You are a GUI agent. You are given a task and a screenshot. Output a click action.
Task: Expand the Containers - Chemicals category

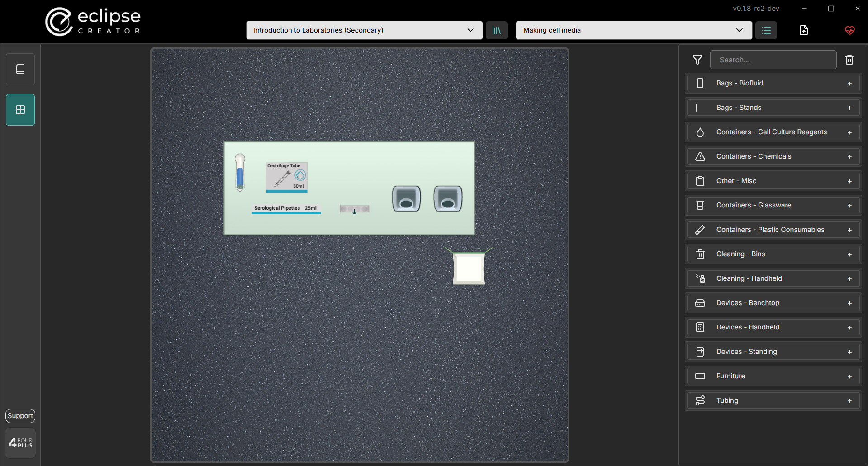tap(849, 156)
